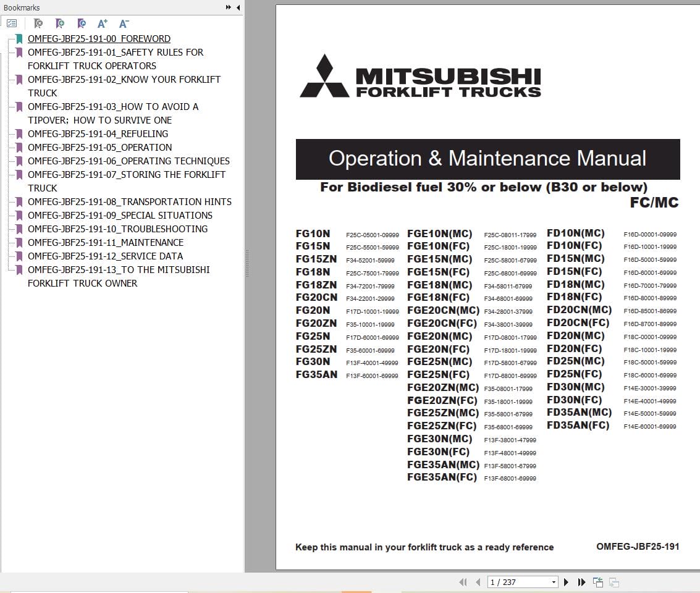The image size is (700, 593).
Task: Click the bookmark icon beside 05_OPERATION
Action: click(19, 147)
